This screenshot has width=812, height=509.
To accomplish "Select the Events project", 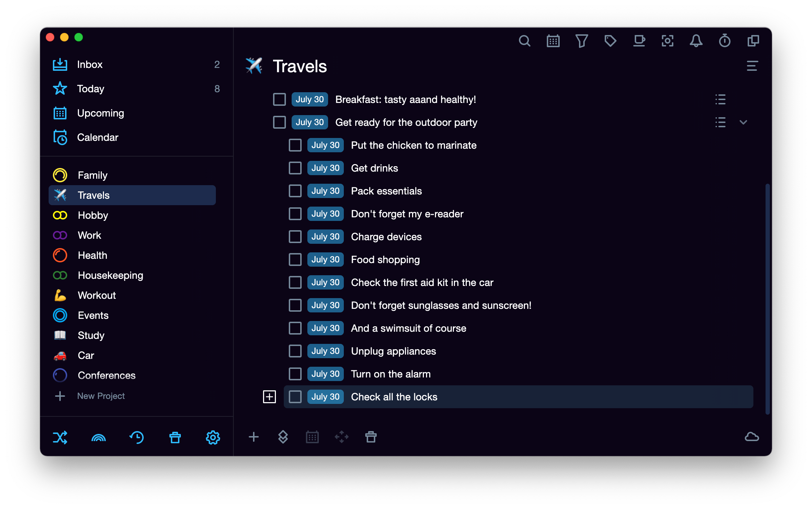I will tap(132, 315).
